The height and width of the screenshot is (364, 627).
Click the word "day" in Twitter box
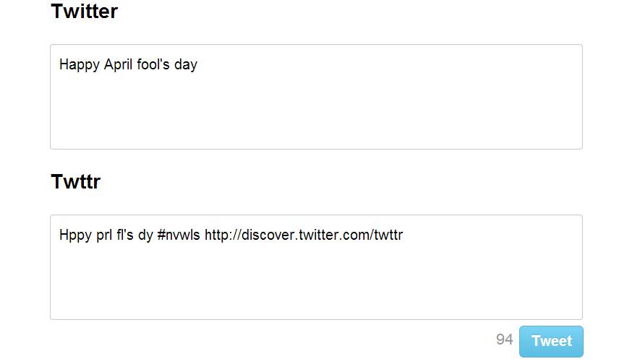point(186,65)
